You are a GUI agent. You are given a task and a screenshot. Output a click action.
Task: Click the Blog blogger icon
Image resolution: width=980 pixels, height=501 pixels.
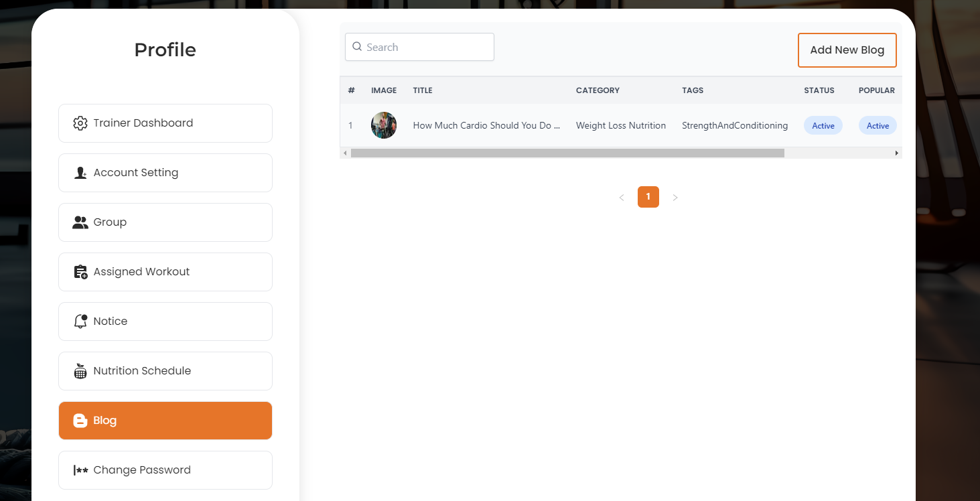pyautogui.click(x=80, y=421)
